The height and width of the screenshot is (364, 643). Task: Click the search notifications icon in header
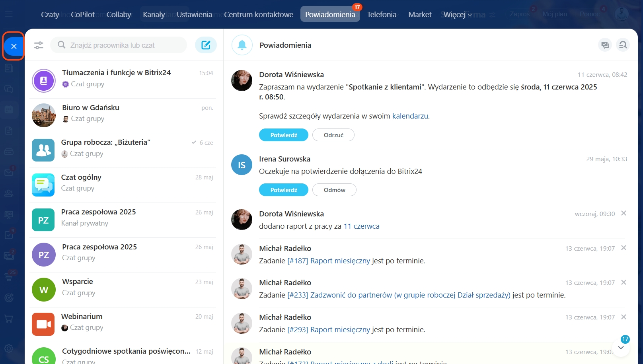[x=623, y=45]
